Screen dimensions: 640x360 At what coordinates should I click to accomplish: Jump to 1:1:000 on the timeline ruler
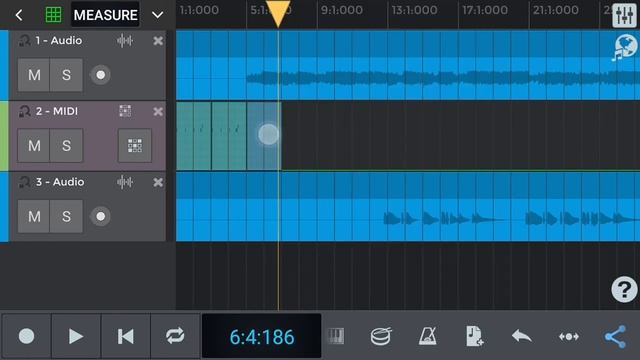pyautogui.click(x=199, y=10)
